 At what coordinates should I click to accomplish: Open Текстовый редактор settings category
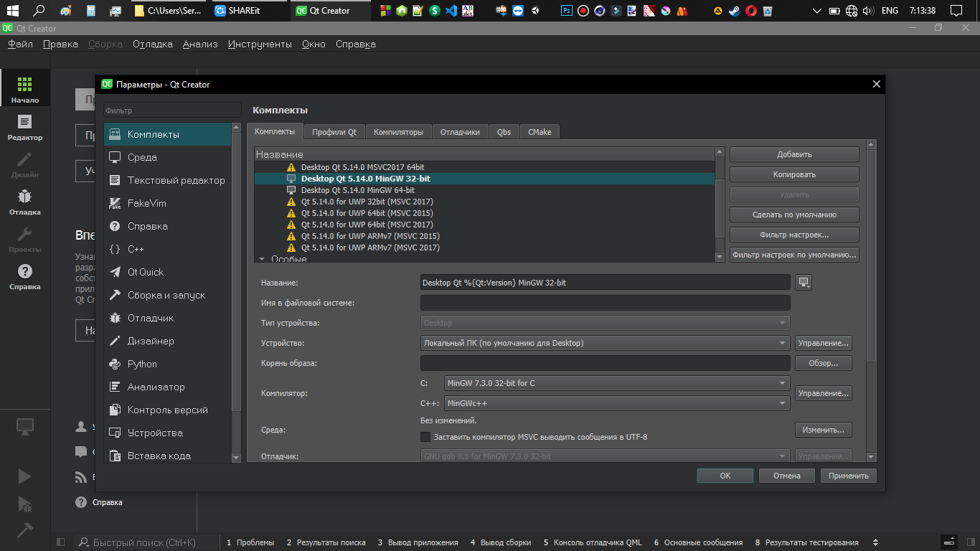point(167,180)
